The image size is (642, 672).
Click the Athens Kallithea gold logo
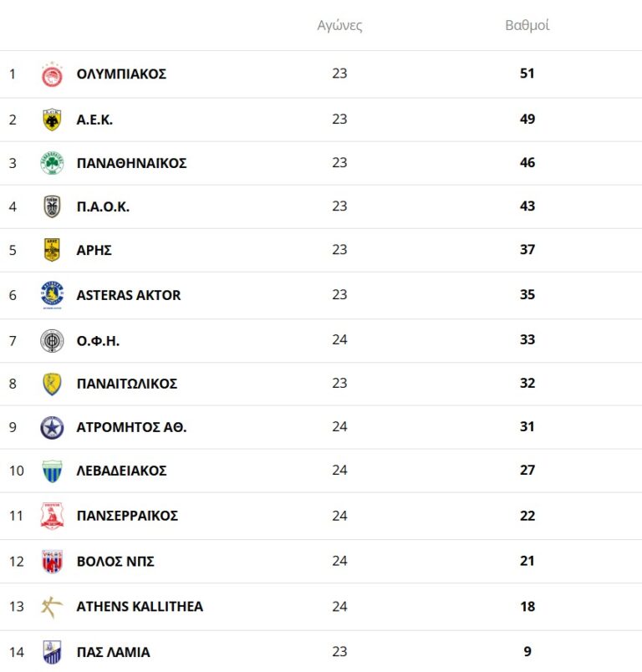52,606
